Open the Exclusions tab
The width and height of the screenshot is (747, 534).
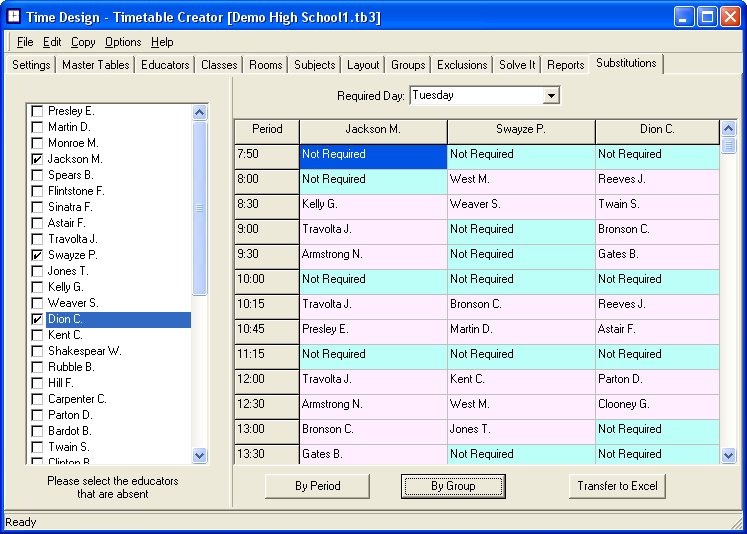pyautogui.click(x=462, y=65)
